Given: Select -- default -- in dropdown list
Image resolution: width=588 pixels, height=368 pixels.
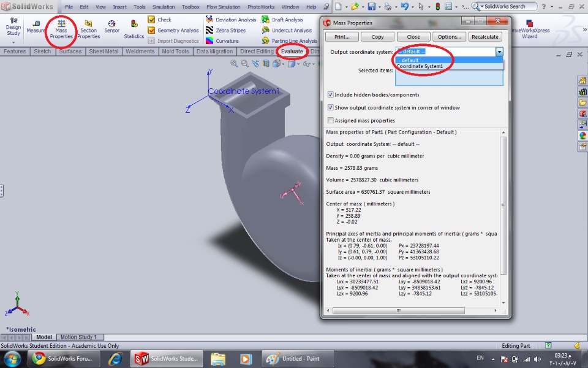Looking at the screenshot, I should pos(449,60).
